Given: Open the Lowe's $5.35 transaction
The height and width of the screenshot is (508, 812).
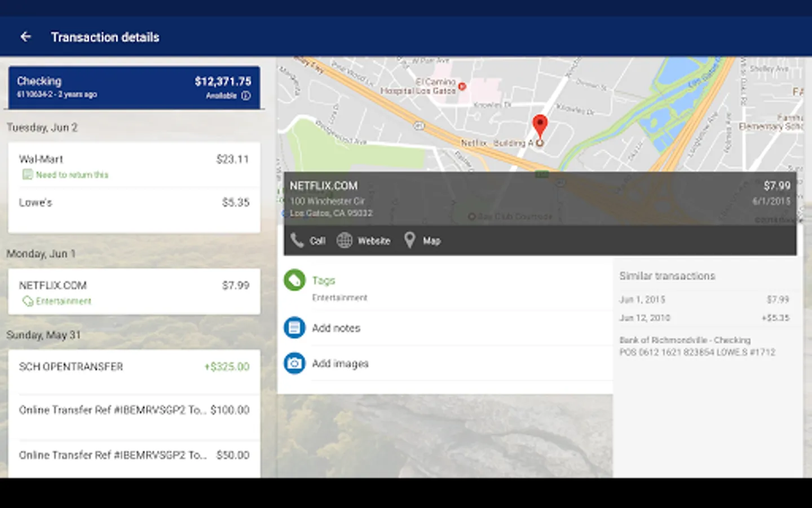Looking at the screenshot, I should coord(134,210).
